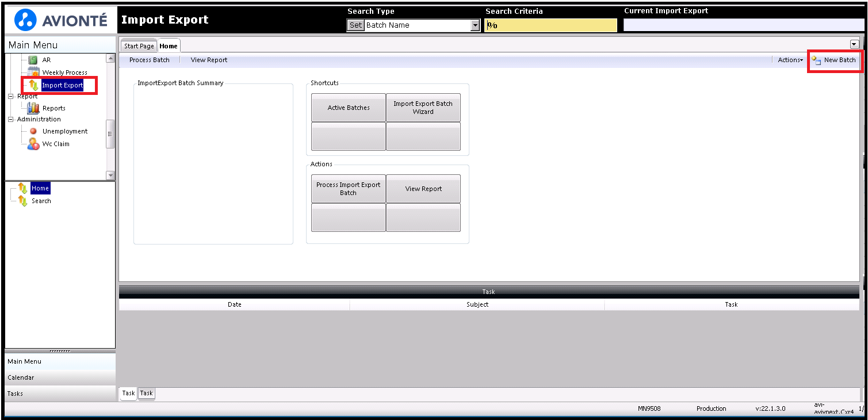Click the Unemployment red dot icon

point(33,131)
